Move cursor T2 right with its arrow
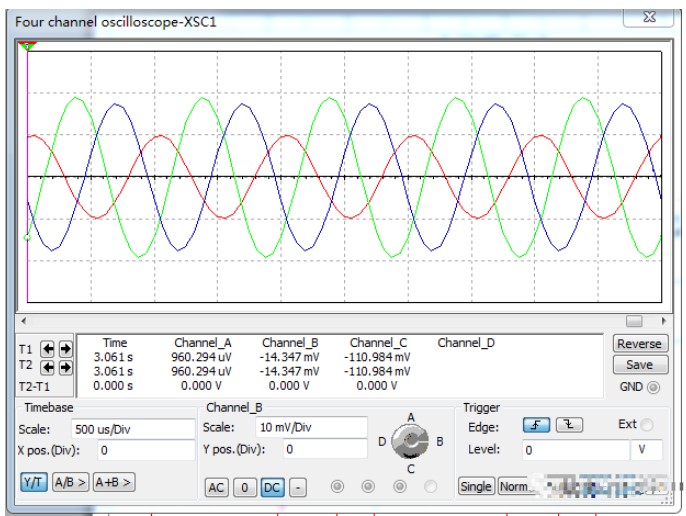Screen dimensions: 686x516 [x=66, y=367]
